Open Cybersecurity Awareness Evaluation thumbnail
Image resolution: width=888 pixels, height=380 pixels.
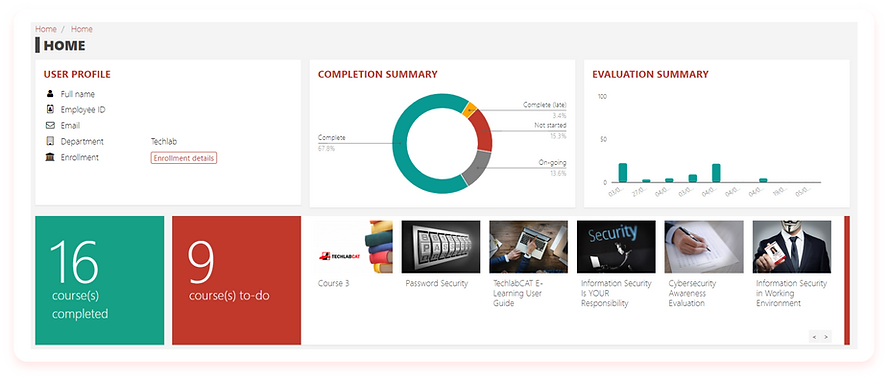(x=704, y=247)
